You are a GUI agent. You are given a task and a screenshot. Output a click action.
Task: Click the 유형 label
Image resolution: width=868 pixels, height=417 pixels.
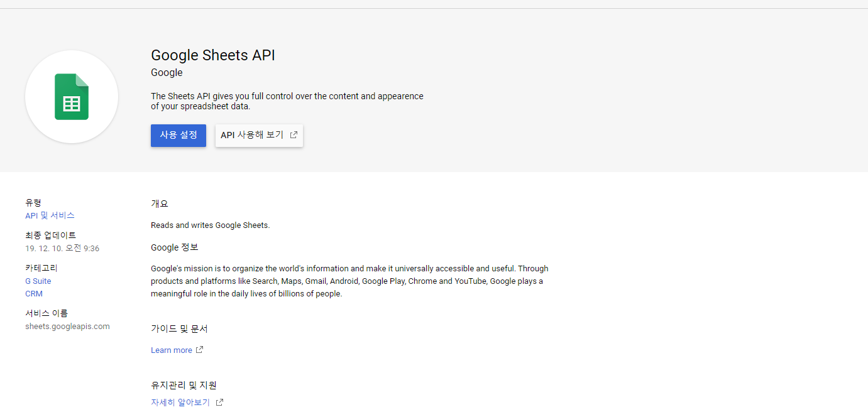pos(33,203)
